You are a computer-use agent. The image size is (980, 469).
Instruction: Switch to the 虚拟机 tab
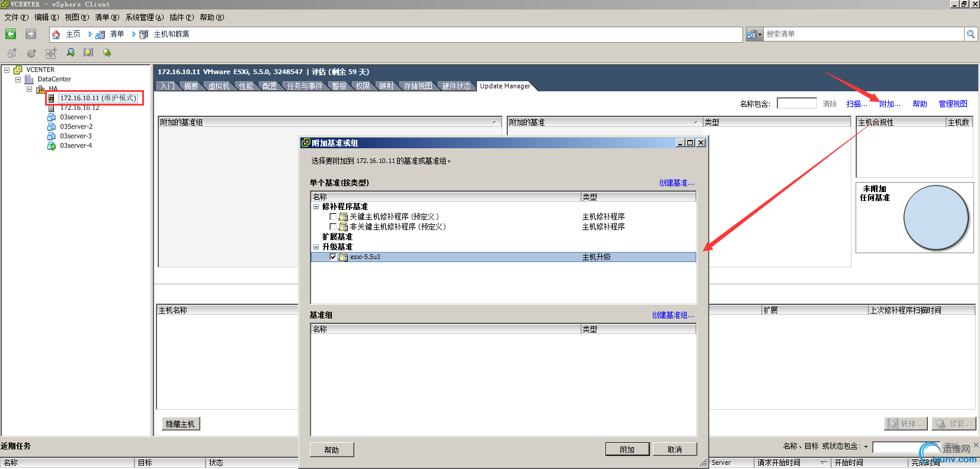click(219, 87)
